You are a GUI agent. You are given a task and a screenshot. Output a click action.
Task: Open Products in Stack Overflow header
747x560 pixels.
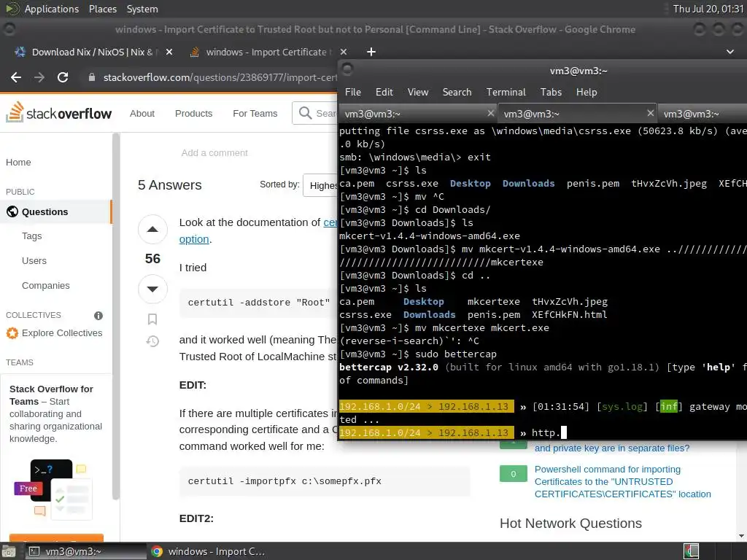pyautogui.click(x=193, y=113)
